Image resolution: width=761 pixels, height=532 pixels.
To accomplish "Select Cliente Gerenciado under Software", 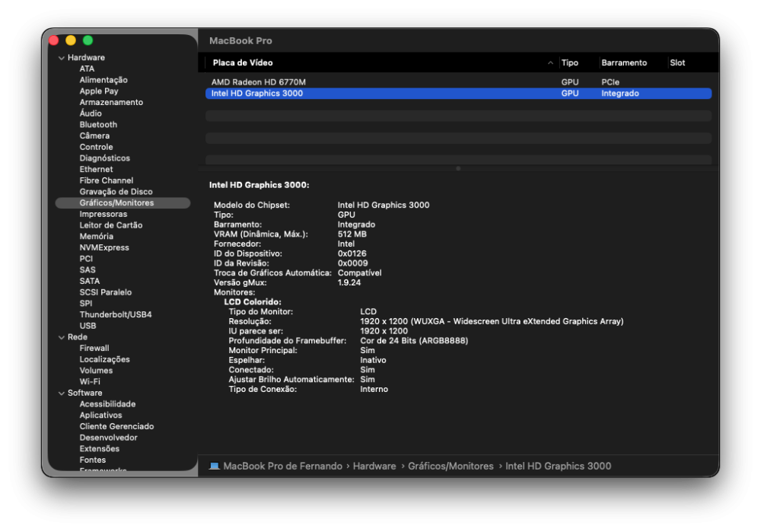I will click(x=117, y=426).
